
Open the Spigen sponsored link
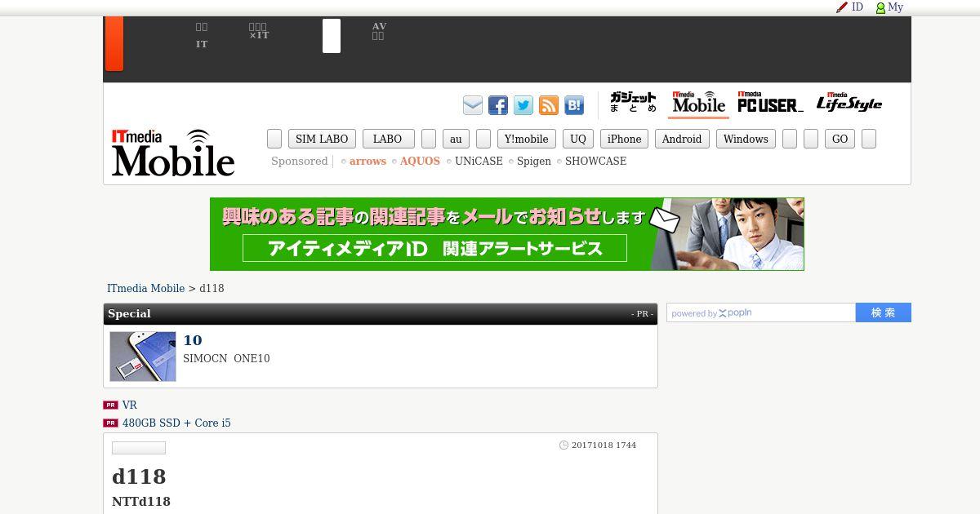(x=534, y=162)
